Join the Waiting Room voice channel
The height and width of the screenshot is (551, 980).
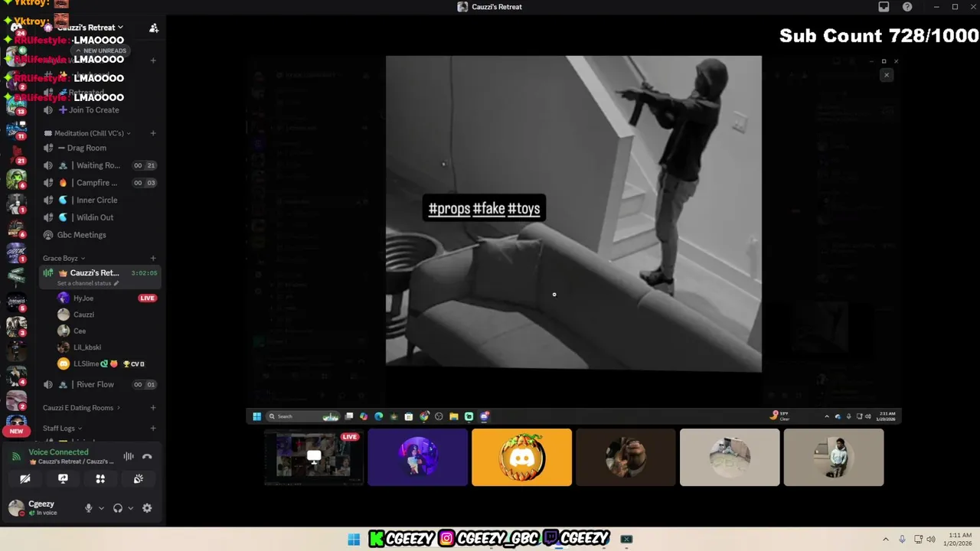coord(100,165)
